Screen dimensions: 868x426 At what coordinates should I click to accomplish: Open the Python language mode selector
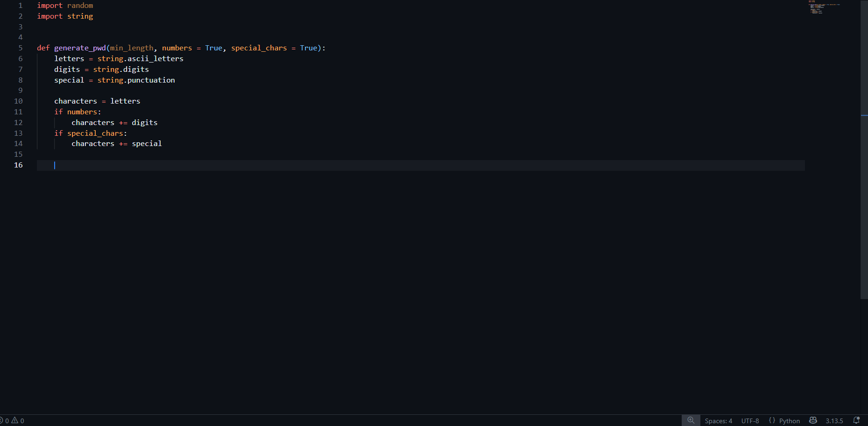pos(789,421)
